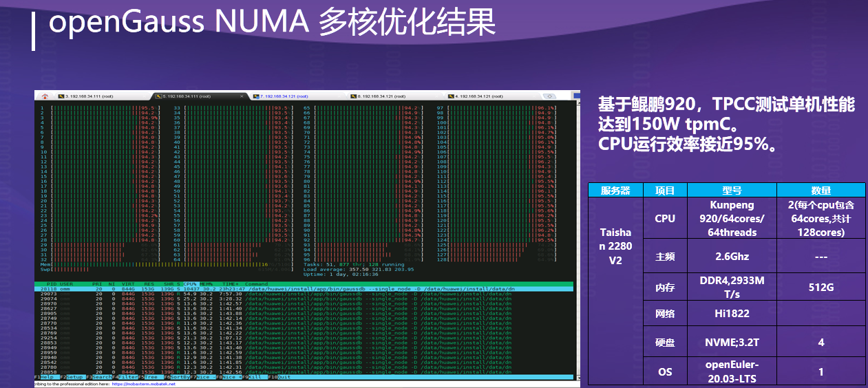Click the NVME;3.2T cell

point(732,341)
